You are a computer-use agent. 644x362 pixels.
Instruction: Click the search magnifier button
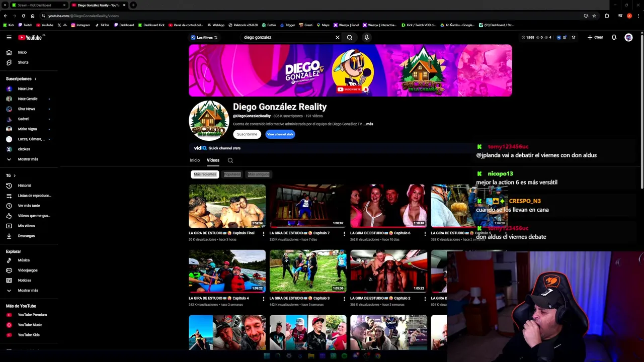pos(350,37)
